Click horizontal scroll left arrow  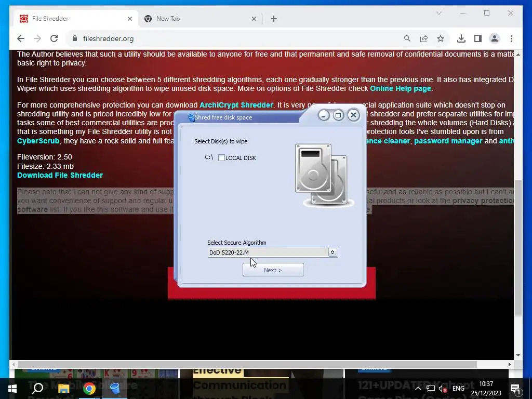[x=14, y=364]
